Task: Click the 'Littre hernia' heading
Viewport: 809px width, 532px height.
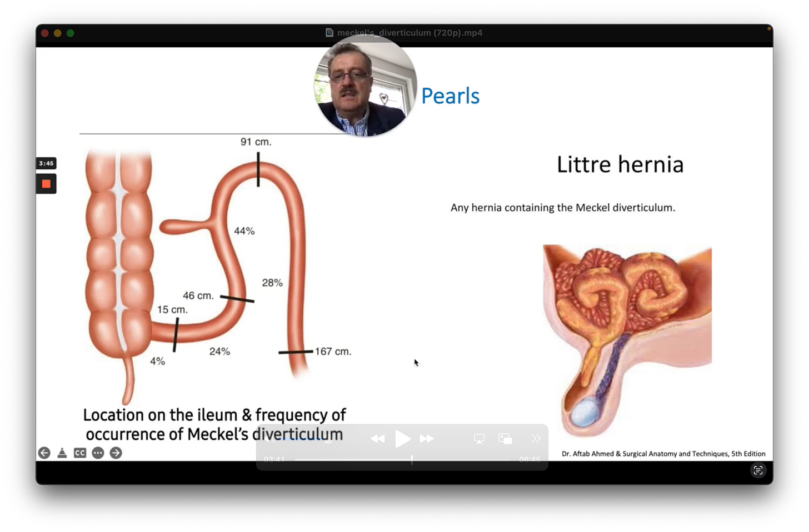Action: tap(620, 164)
